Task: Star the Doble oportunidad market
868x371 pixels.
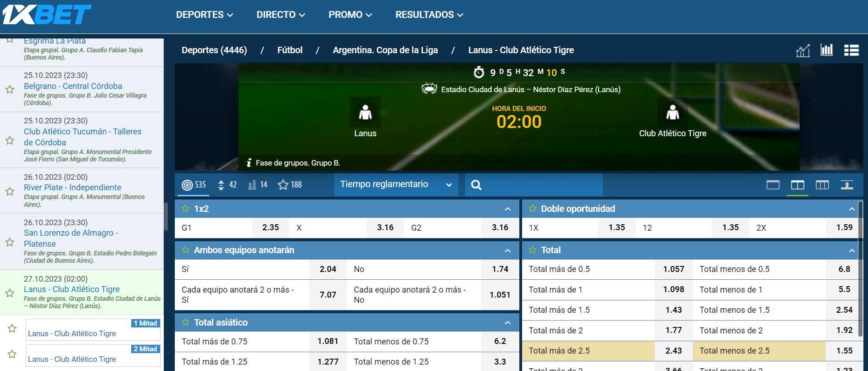Action: [x=532, y=209]
